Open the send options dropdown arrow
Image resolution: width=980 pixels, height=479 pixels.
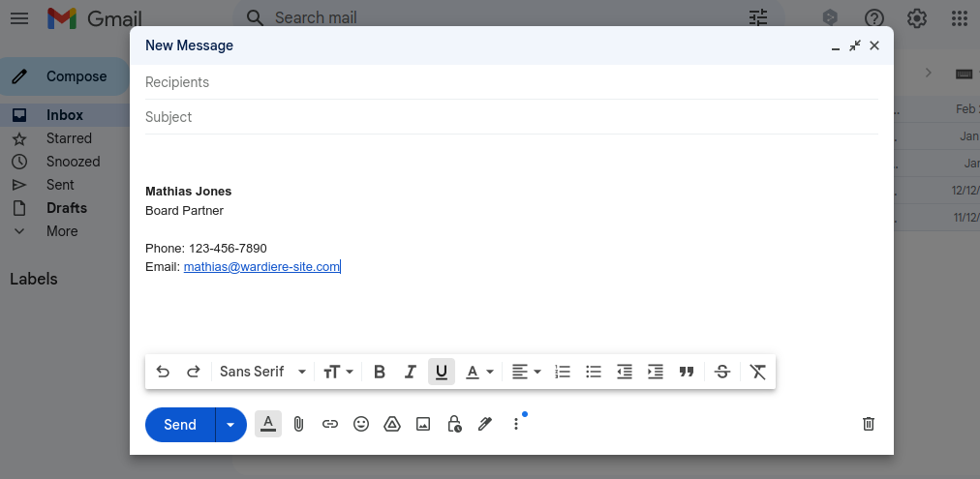(230, 425)
